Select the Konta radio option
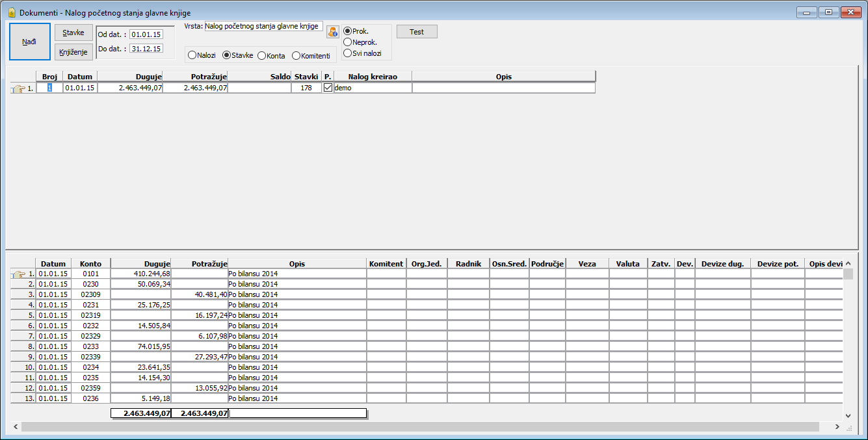 [262, 56]
